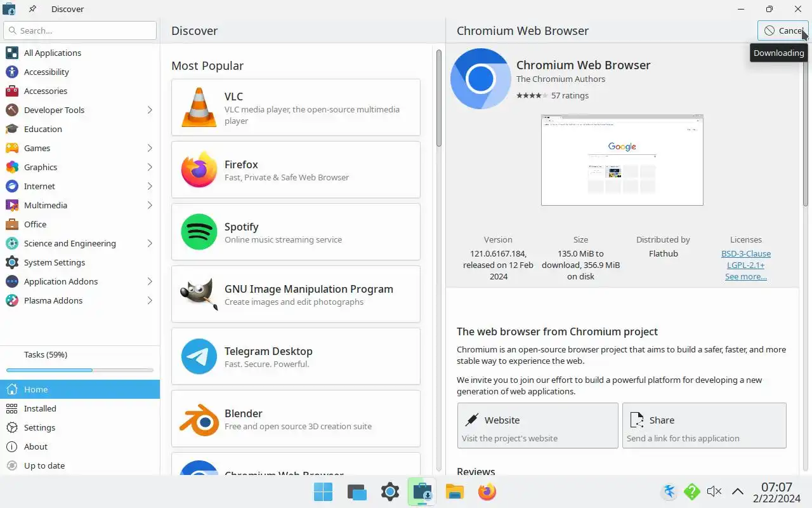812x508 pixels.
Task: Click the virtual desktops taskbar icon
Action: tap(357, 491)
